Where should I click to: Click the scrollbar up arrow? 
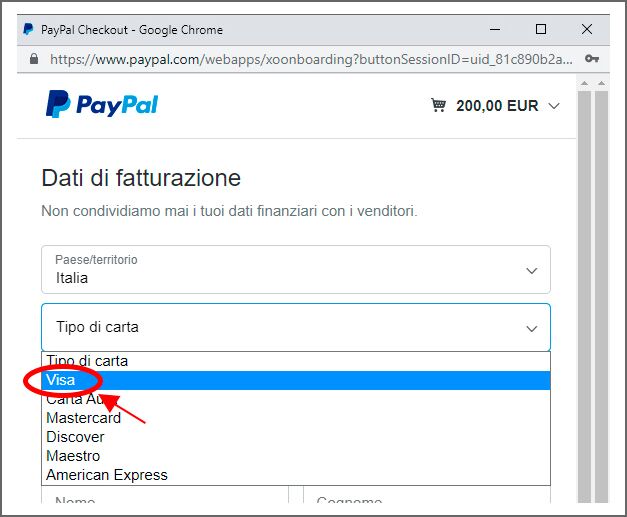click(584, 83)
